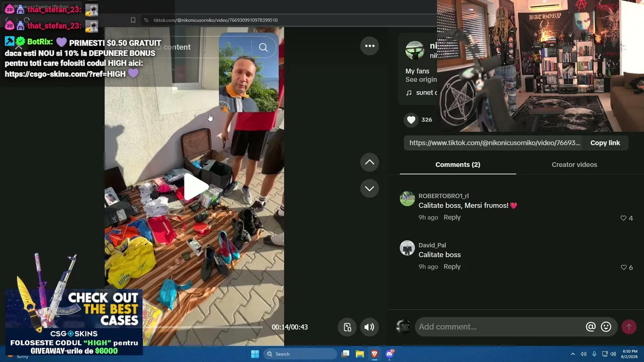This screenshot has height=362, width=644.
Task: Click the sunet music track link
Action: (422, 93)
